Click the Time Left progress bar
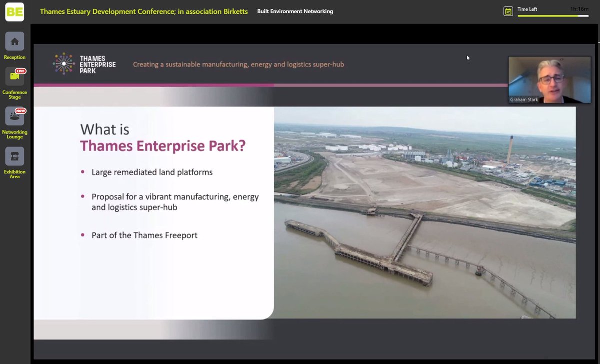The height and width of the screenshot is (364, 600). (554, 16)
